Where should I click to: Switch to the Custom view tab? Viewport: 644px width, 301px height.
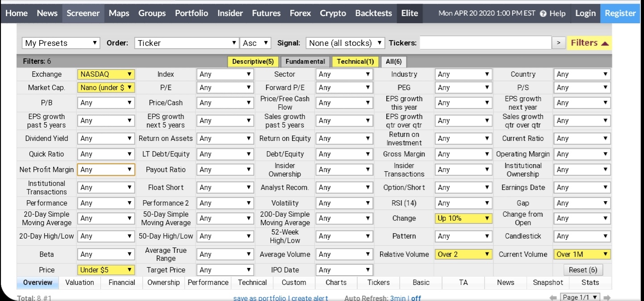[294, 282]
